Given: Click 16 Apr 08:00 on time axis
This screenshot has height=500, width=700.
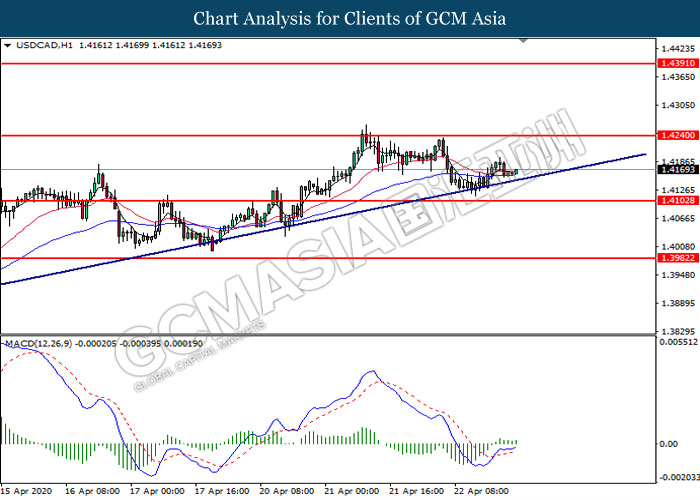Looking at the screenshot, I should [93, 492].
